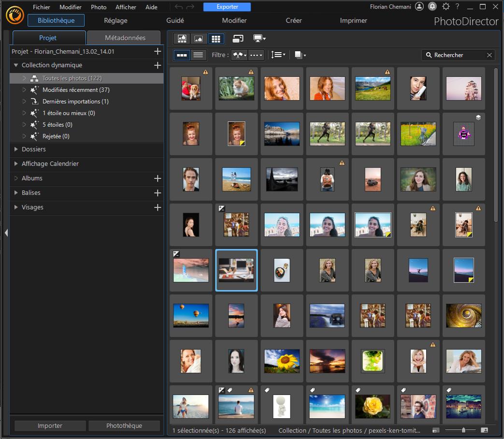Open preferences gear icon in title bar
Image resolution: width=504 pixels, height=439 pixels.
pyautogui.click(x=446, y=7)
